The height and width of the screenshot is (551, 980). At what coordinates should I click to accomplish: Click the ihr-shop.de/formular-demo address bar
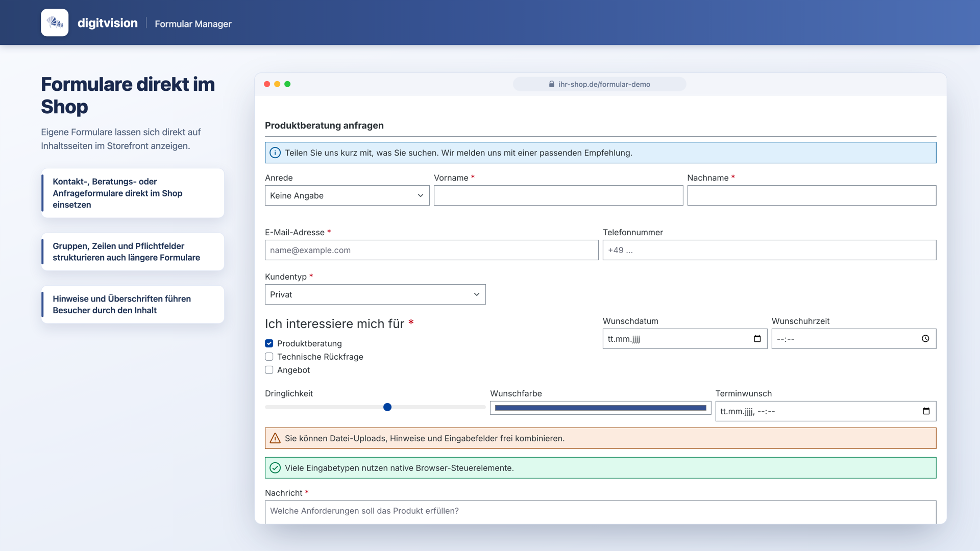[x=600, y=84]
